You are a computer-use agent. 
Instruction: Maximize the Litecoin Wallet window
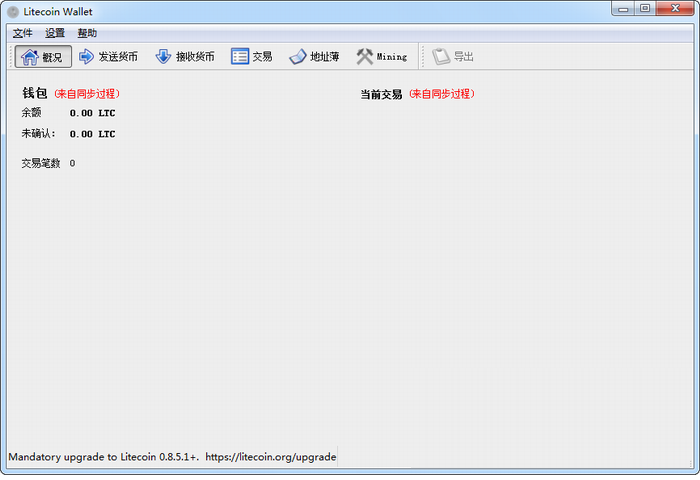click(x=645, y=8)
